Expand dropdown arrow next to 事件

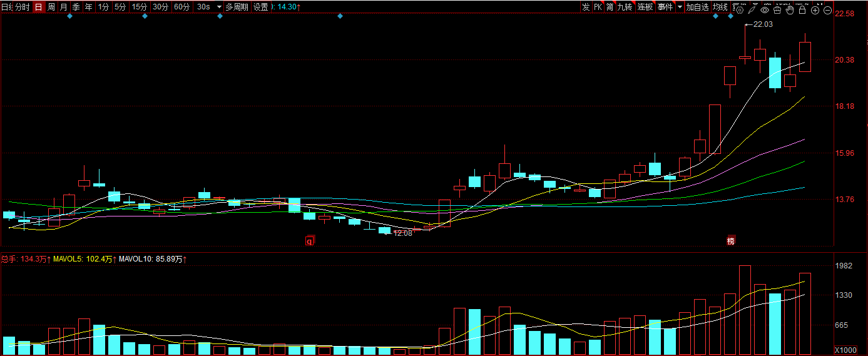click(x=680, y=7)
